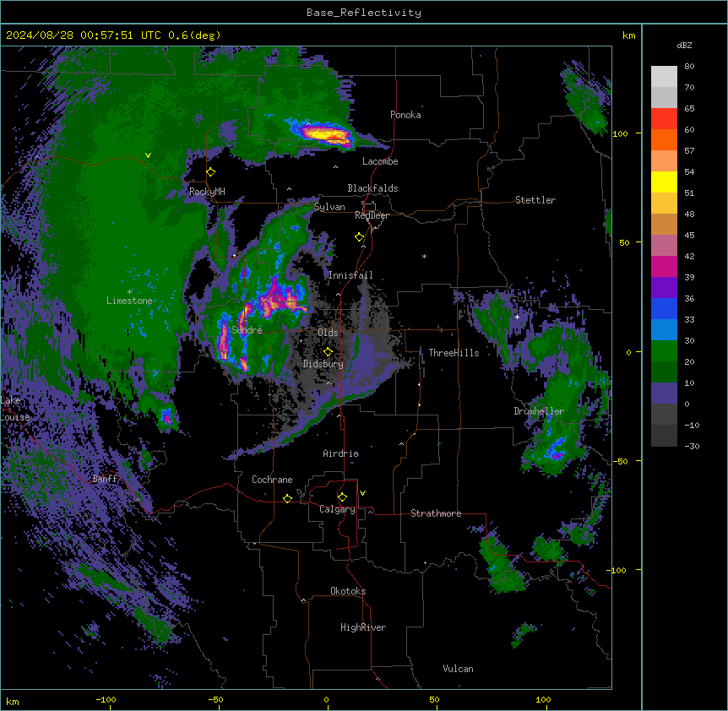
Task: Pick the orange swatch below 60 dBZ
Action: coord(664,139)
